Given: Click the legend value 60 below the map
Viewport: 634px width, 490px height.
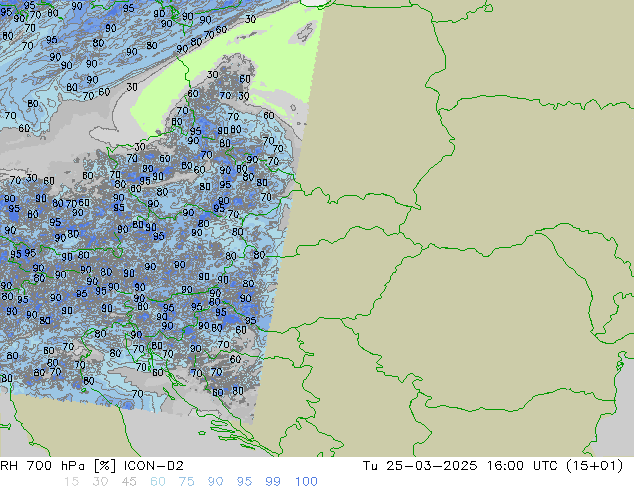Looking at the screenshot, I should [x=158, y=482].
